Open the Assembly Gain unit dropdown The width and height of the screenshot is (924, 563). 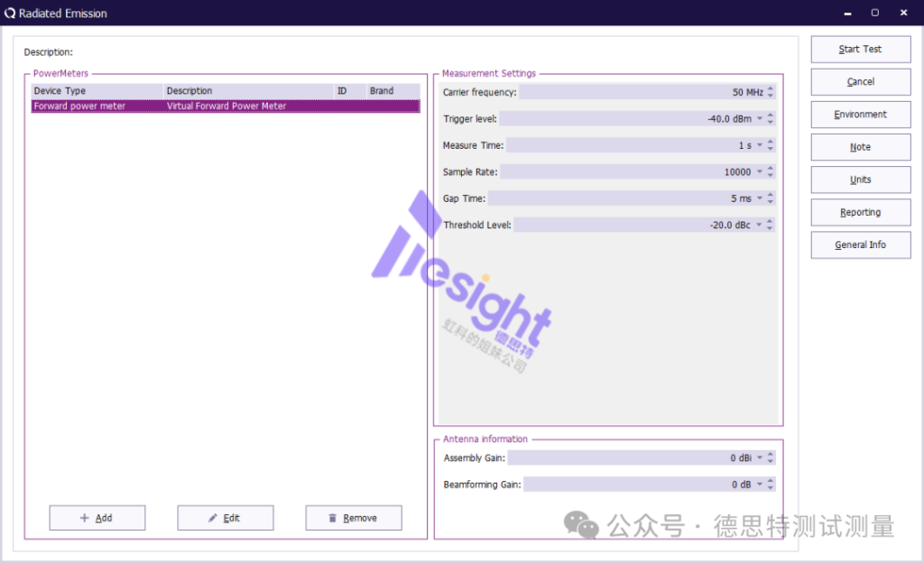(x=760, y=458)
